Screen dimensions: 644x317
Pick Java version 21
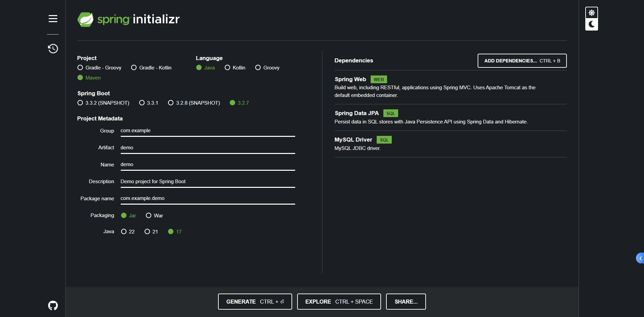(x=147, y=232)
